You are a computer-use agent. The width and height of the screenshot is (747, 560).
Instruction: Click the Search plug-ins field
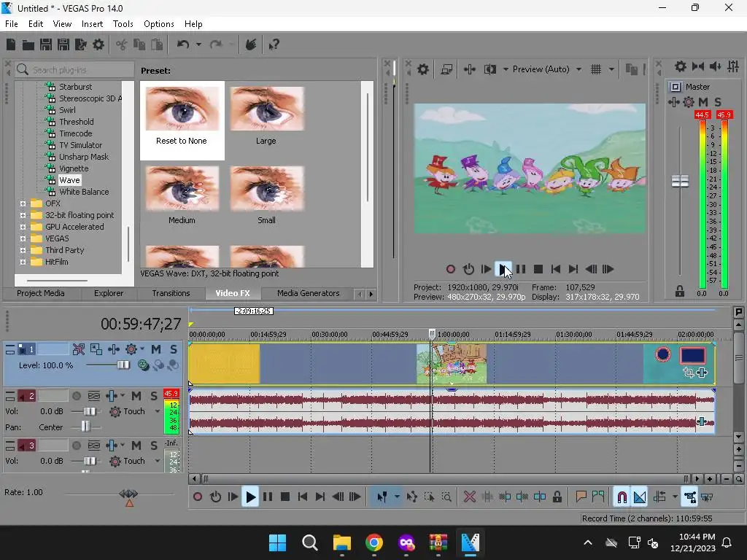(74, 70)
